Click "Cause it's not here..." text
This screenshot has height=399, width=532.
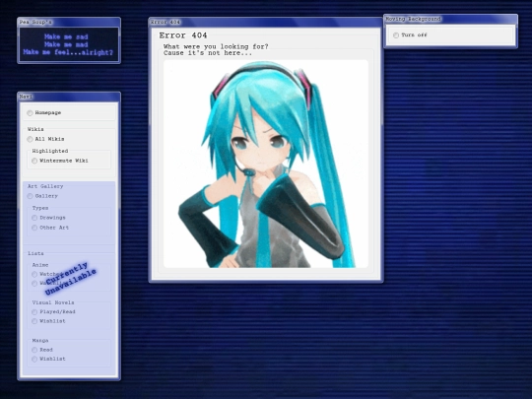208,53
